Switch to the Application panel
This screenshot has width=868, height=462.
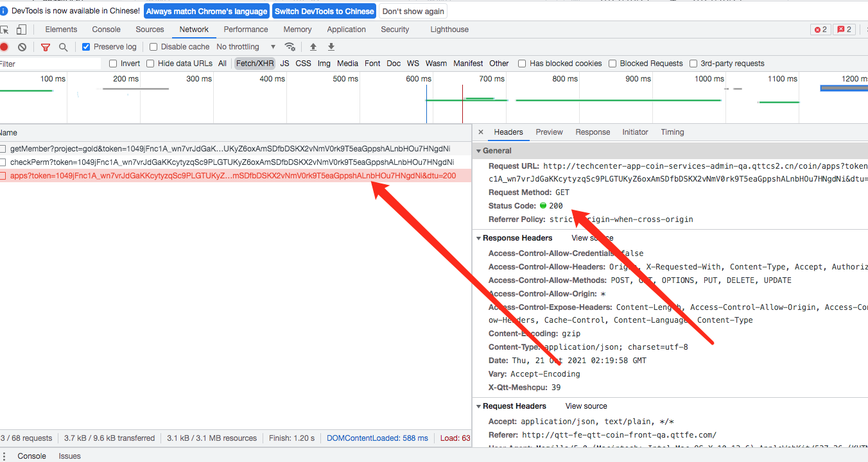click(346, 30)
